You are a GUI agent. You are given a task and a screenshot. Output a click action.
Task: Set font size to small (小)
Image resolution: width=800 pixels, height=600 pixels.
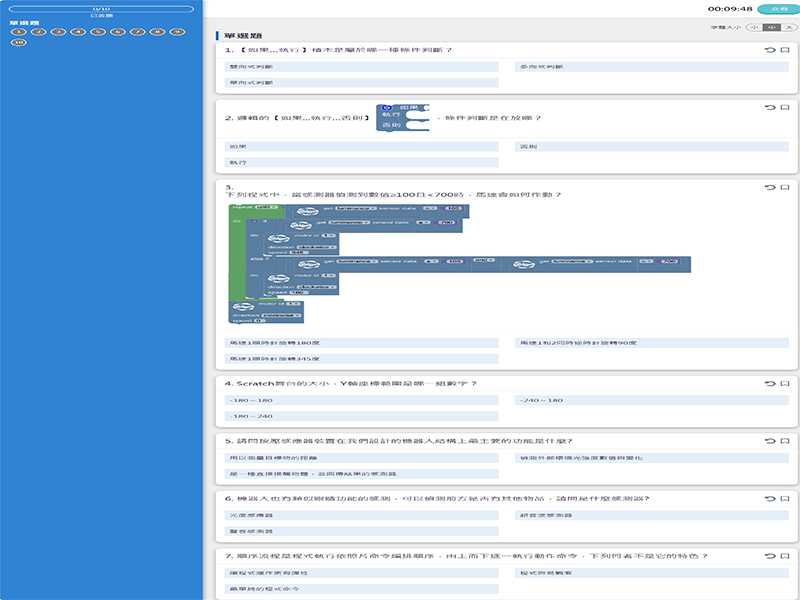pos(753,28)
